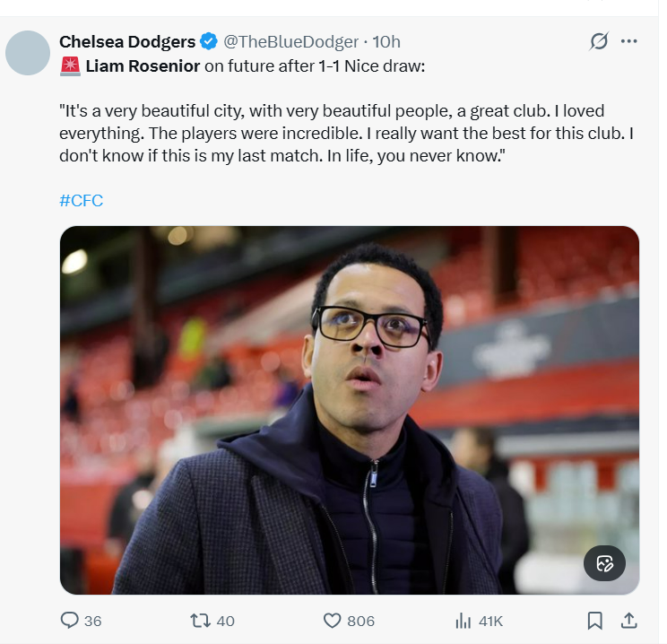Click the repost count of 40
The width and height of the screenshot is (667, 644).
point(226,621)
